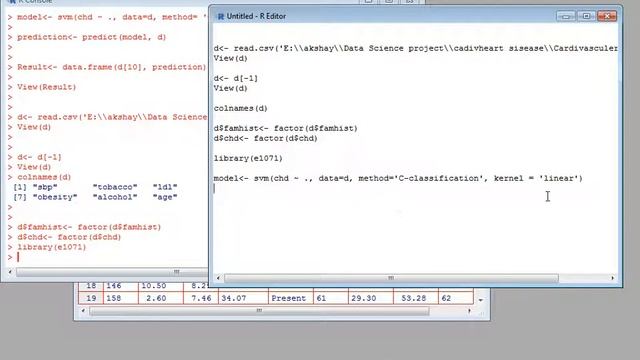Click the data viewer scroll down arrow

[481, 300]
